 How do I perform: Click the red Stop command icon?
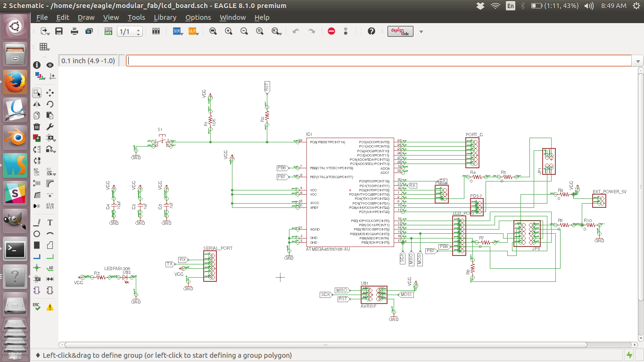[331, 31]
